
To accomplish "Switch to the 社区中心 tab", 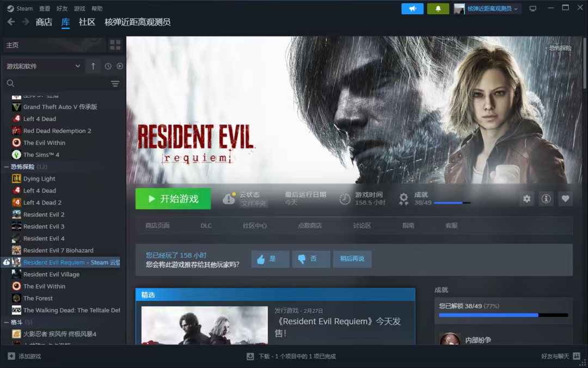I will 254,226.
